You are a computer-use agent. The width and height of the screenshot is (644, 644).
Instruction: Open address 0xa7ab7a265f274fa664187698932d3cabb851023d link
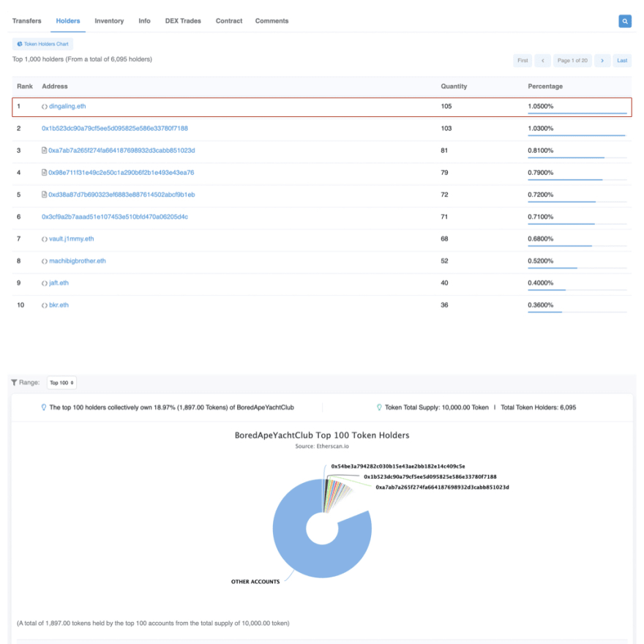tap(121, 151)
